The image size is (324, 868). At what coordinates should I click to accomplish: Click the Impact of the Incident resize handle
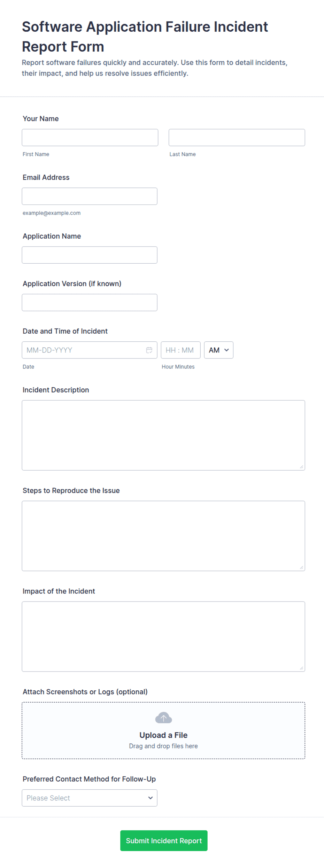point(301,668)
